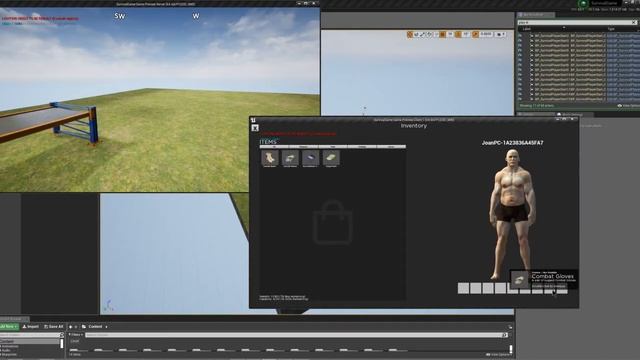Open the grid snap size dropdown
Screen dimensions: 640x360
tap(450, 35)
